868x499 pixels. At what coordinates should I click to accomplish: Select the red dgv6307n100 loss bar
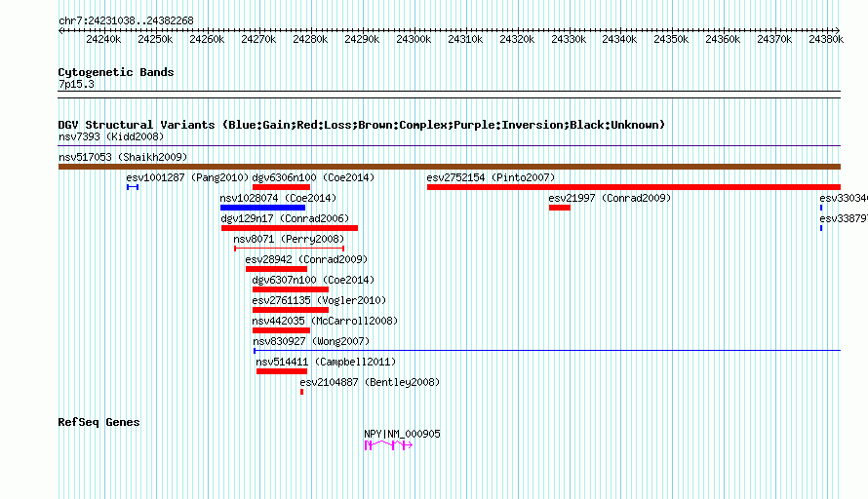291,289
